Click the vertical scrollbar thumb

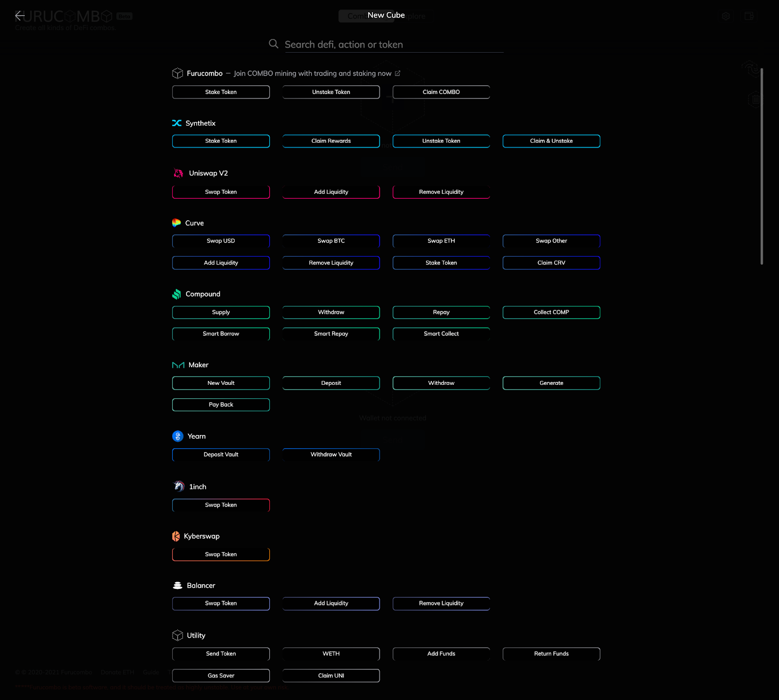(x=761, y=166)
